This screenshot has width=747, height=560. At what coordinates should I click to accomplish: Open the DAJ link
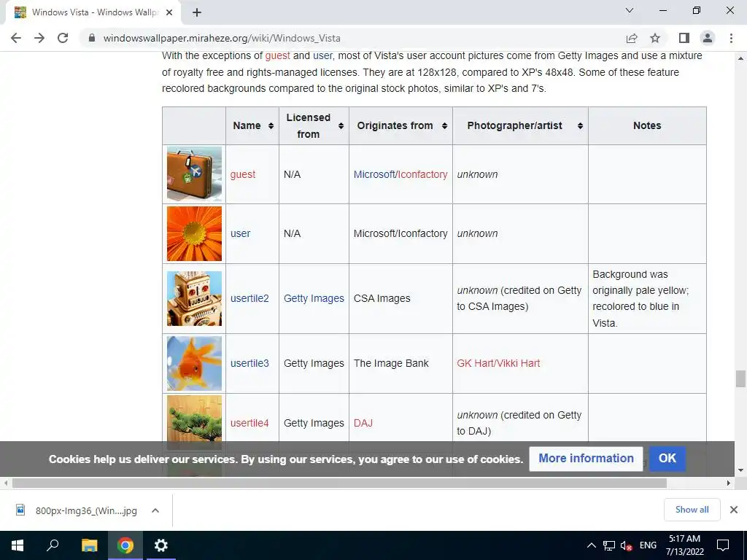363,423
